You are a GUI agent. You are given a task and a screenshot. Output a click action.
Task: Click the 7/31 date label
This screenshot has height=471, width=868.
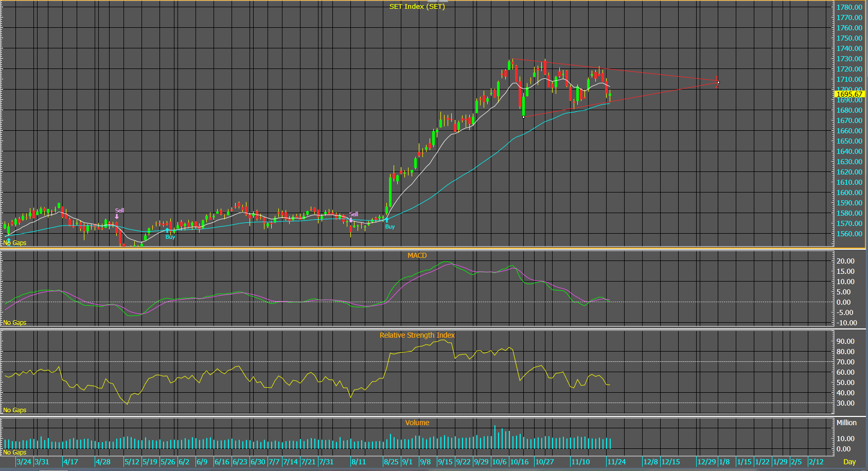coord(326,462)
